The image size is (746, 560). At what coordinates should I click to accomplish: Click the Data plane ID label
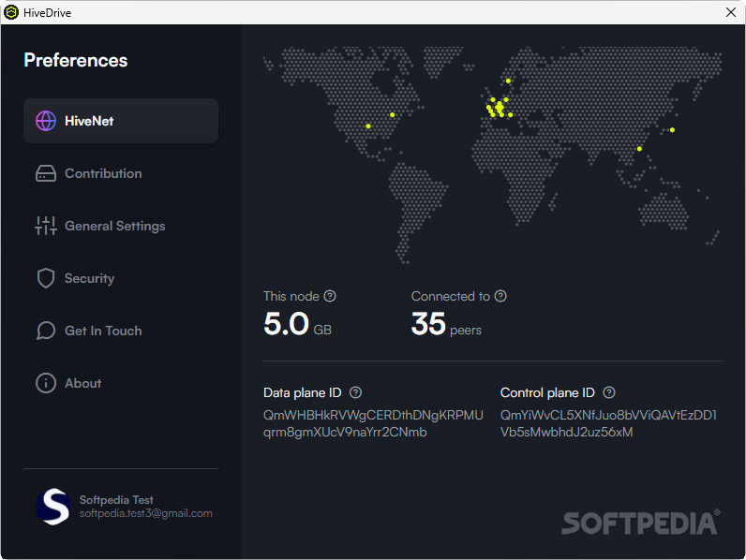(x=302, y=392)
